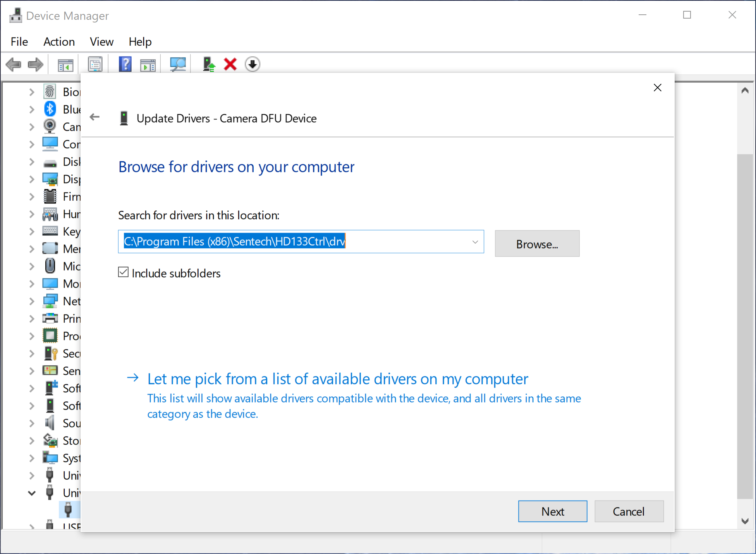Uncheck the Include subfolders checkbox
The image size is (756, 554).
(124, 272)
